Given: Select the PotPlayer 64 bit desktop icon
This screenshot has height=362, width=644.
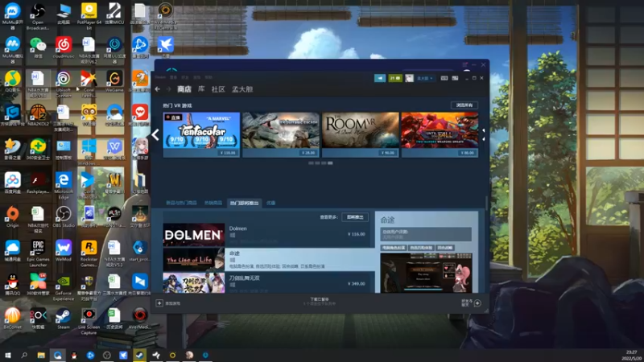Looking at the screenshot, I should pos(89,16).
